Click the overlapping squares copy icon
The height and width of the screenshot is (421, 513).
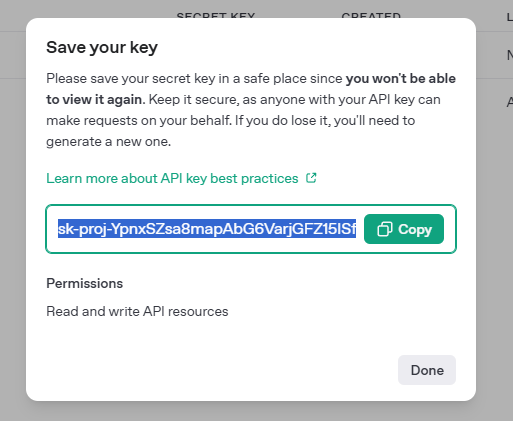click(x=384, y=229)
